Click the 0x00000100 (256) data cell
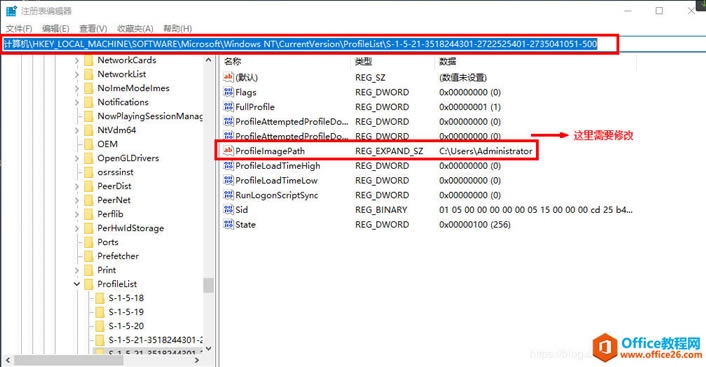 [475, 225]
